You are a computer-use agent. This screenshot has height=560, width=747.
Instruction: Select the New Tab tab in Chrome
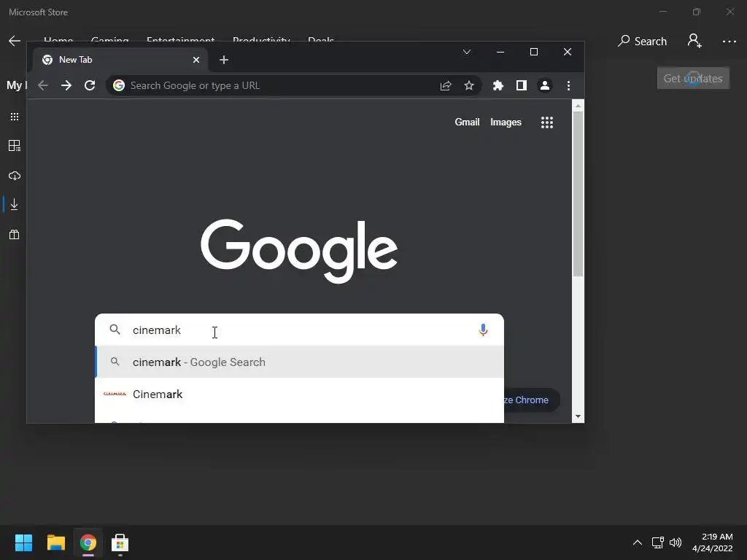coord(122,60)
